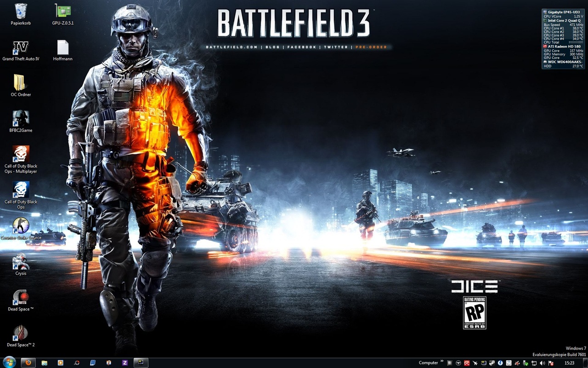Image resolution: width=588 pixels, height=368 pixels.
Task: Click the Show Desktop strip beside the clock
Action: (x=585, y=362)
